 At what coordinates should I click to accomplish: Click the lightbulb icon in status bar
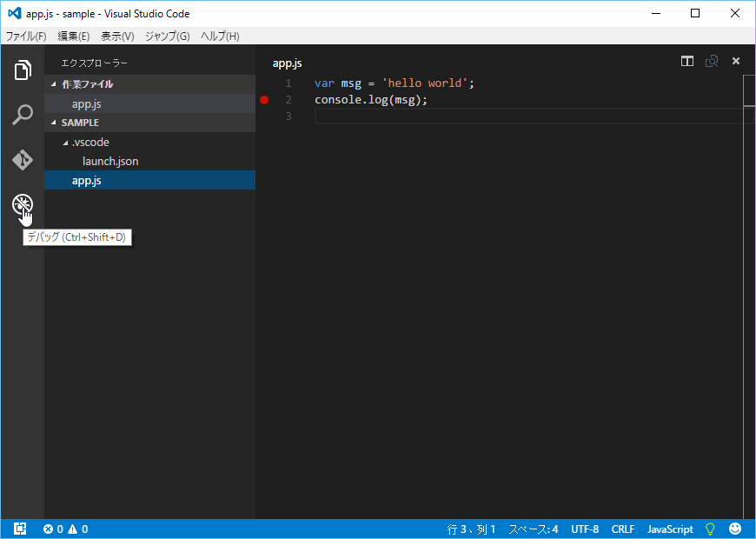[710, 529]
